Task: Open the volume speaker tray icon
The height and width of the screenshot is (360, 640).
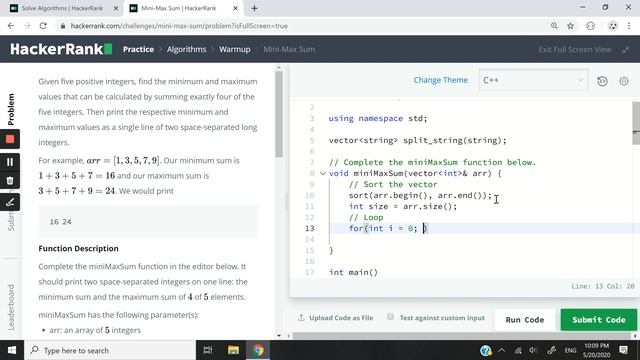Action: (x=533, y=350)
